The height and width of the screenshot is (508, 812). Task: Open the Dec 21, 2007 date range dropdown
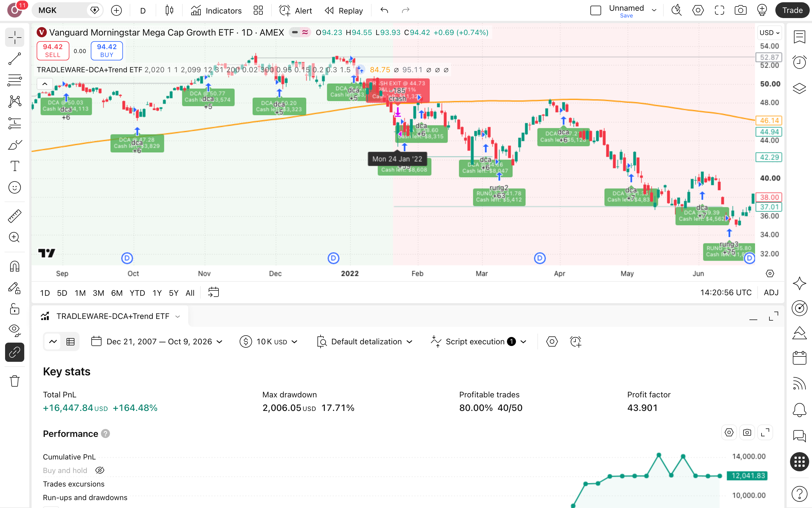(x=157, y=342)
